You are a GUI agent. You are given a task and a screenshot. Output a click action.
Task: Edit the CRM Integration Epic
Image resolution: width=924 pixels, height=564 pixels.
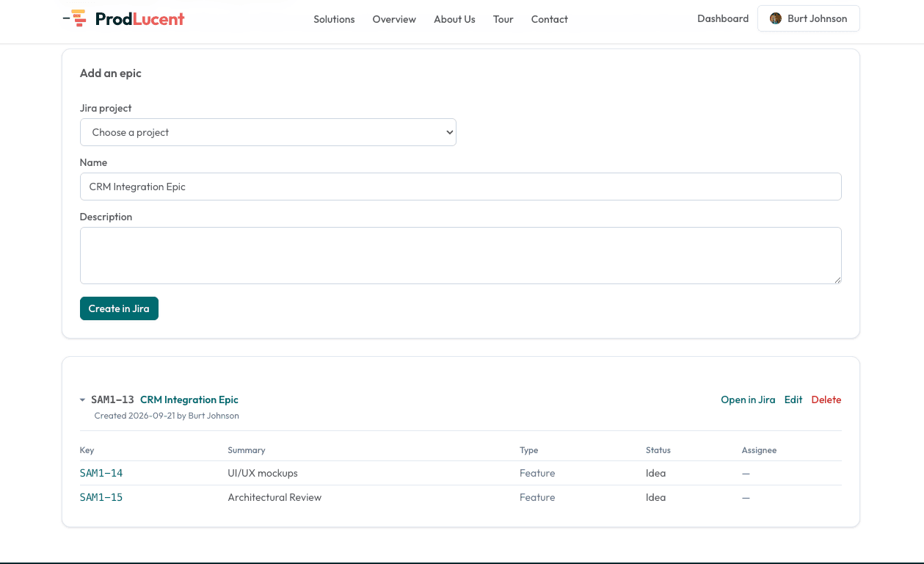[x=793, y=399]
